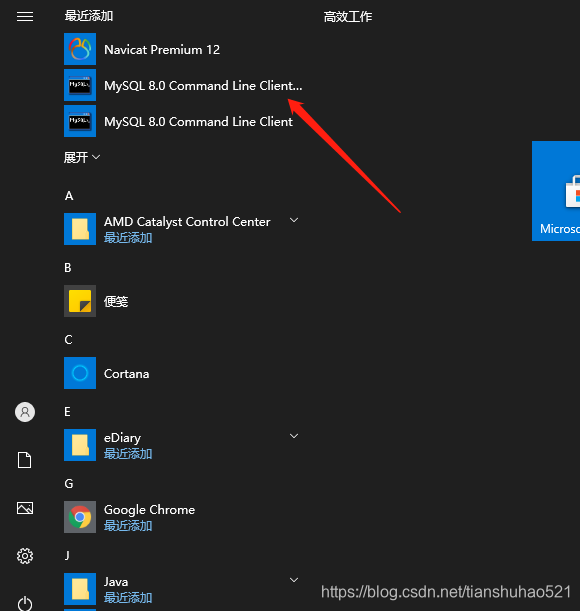Viewport: 580px width, 611px height.
Task: Click the 高效工作 tile group title
Action: 348,17
